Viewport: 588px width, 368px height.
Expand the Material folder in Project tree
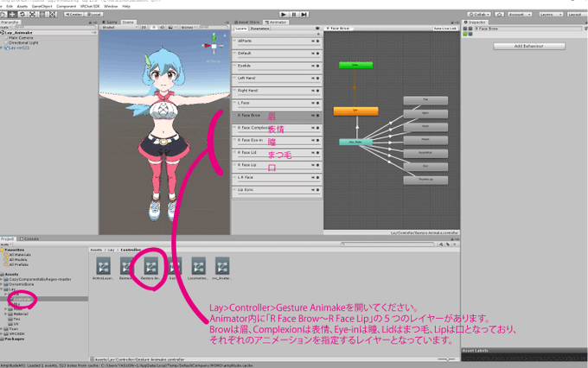(6, 314)
